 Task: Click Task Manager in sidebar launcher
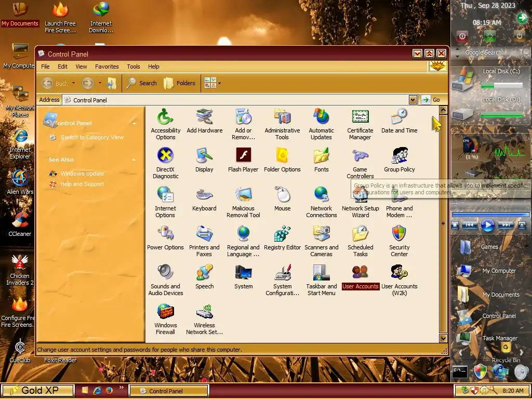487,338
